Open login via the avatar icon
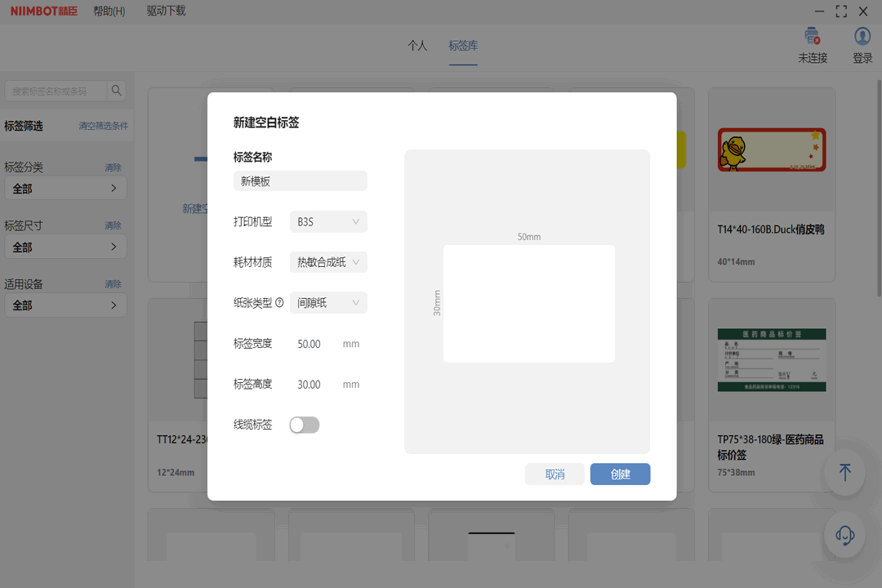 [x=862, y=36]
